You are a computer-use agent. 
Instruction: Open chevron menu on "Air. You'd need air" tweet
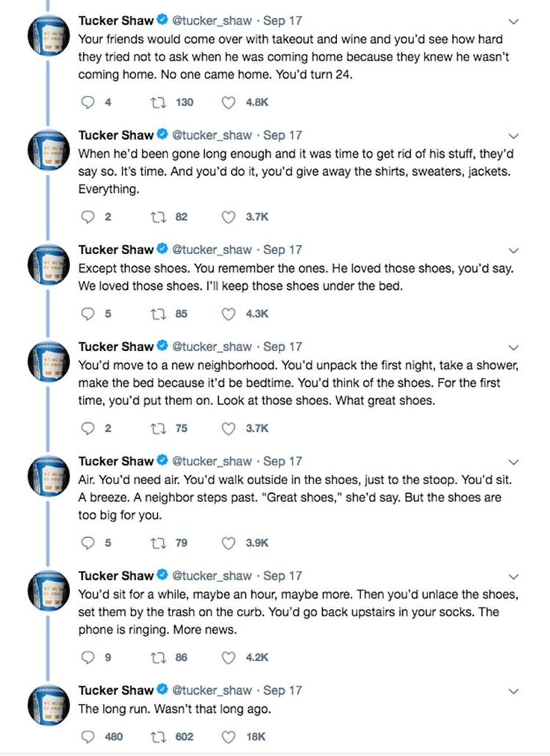513,462
